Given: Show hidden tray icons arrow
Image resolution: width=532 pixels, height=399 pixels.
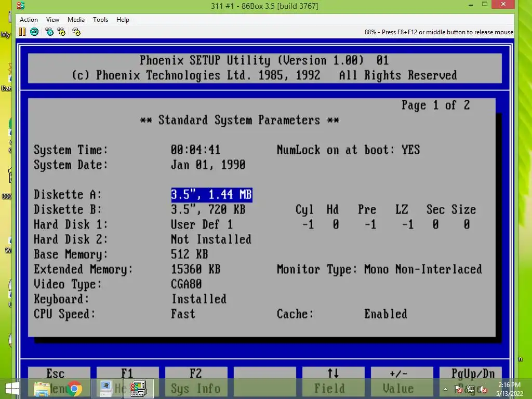Looking at the screenshot, I should click(x=445, y=390).
